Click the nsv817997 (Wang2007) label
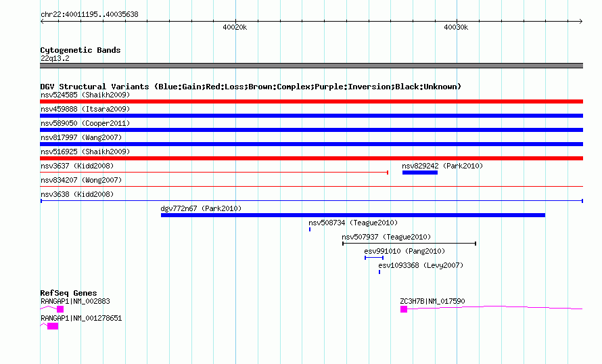Image resolution: width=602 pixels, height=364 pixels. tap(81, 137)
